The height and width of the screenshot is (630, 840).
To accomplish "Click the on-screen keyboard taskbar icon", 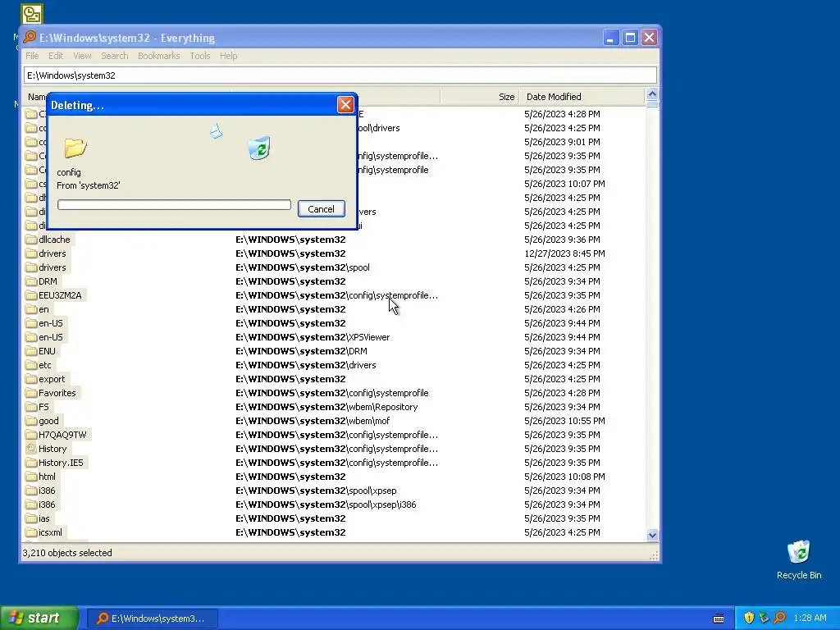I will pos(719,619).
